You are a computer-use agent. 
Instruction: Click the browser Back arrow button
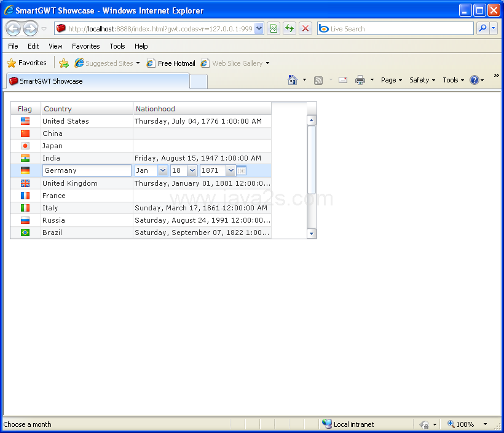(x=13, y=29)
